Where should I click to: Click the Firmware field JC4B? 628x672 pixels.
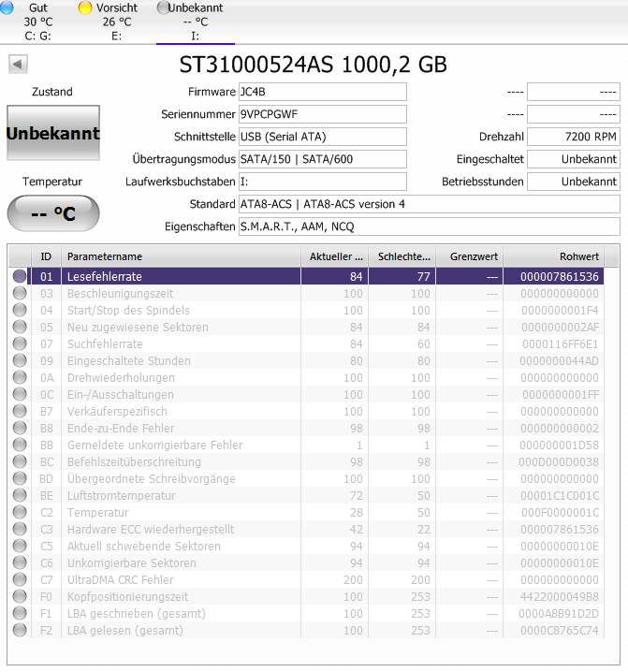click(x=322, y=92)
